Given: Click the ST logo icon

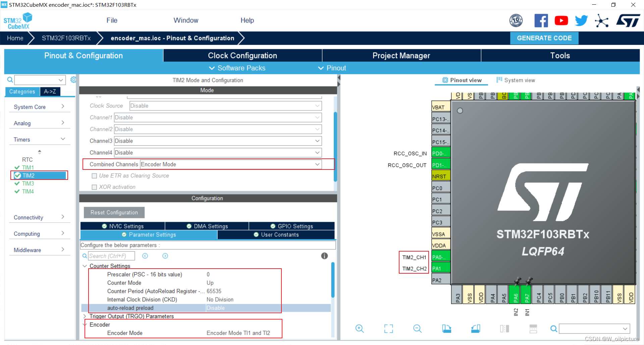Looking at the screenshot, I should tap(628, 21).
